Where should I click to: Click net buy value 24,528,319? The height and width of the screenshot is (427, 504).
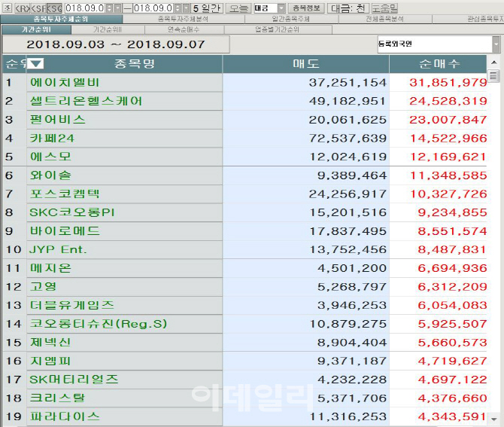tap(448, 102)
